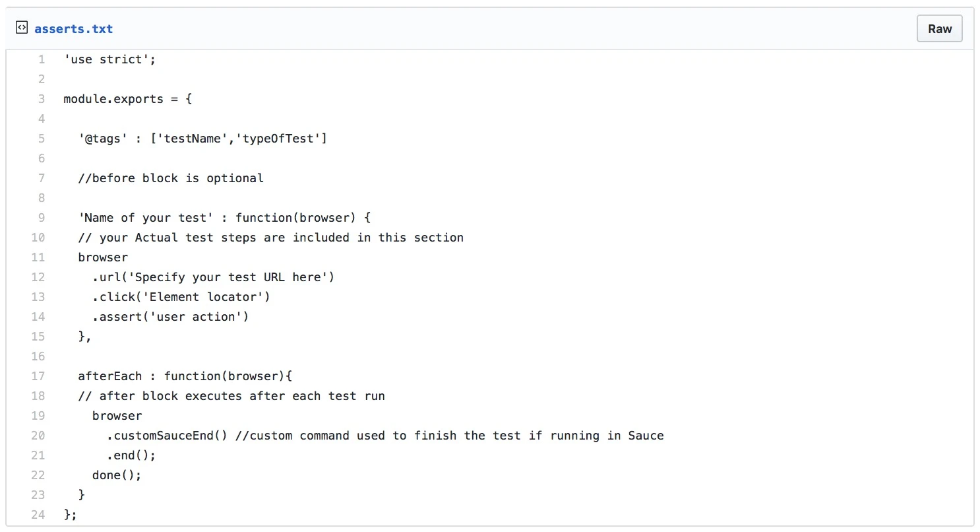980x532 pixels.
Task: Select line number 17
Action: (38, 376)
